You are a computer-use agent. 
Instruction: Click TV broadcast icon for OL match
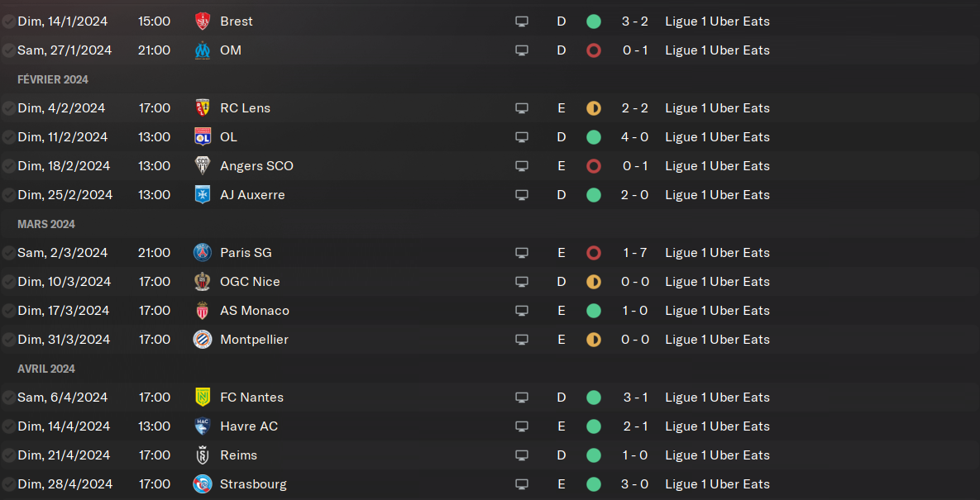[521, 137]
